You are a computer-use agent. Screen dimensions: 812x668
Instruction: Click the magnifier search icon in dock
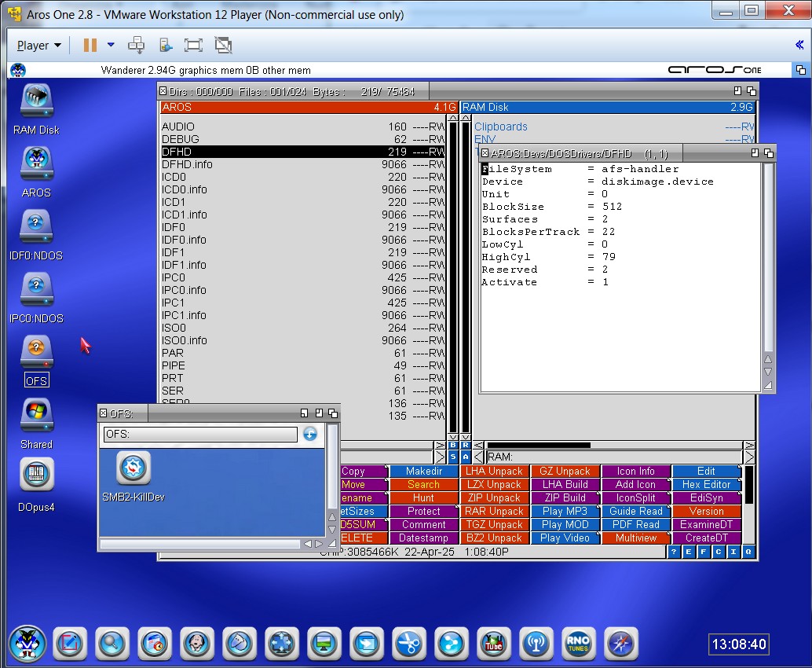pyautogui.click(x=112, y=644)
